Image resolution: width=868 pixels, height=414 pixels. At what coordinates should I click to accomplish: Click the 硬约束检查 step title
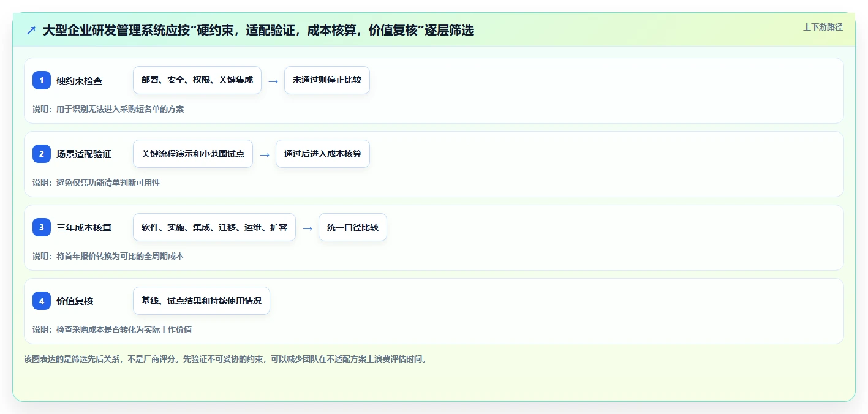click(79, 81)
